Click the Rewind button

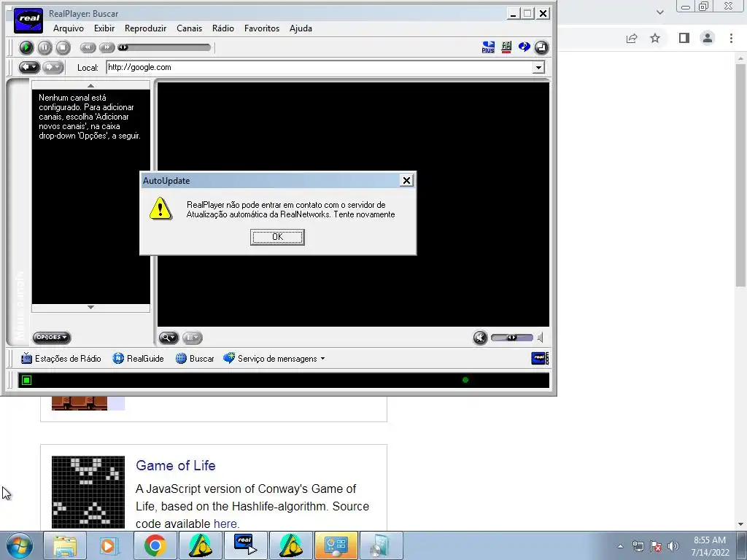click(x=88, y=47)
